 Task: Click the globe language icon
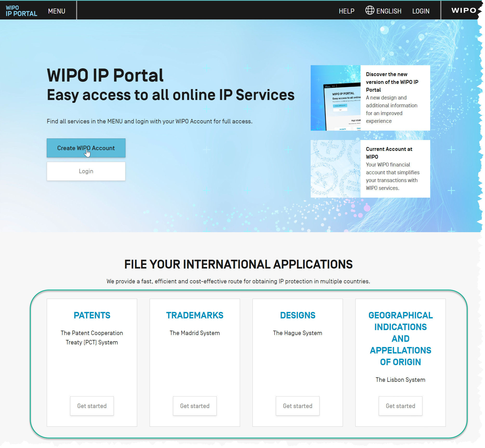[370, 10]
